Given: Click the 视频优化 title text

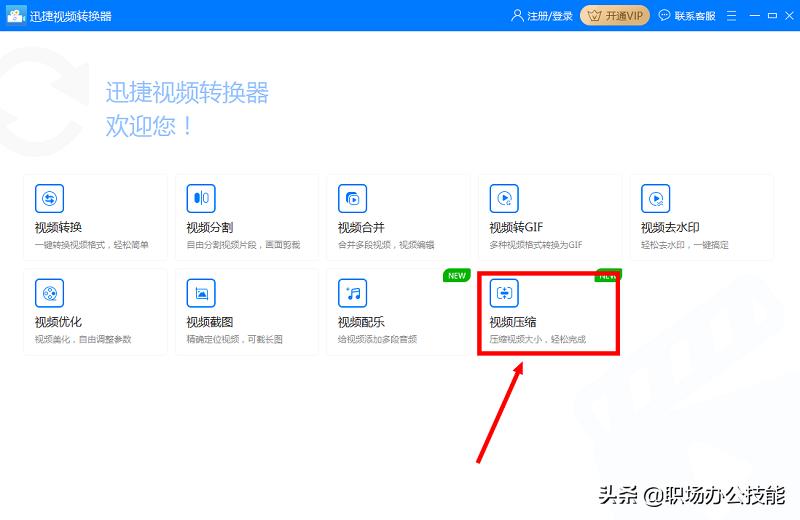Looking at the screenshot, I should [x=58, y=321].
